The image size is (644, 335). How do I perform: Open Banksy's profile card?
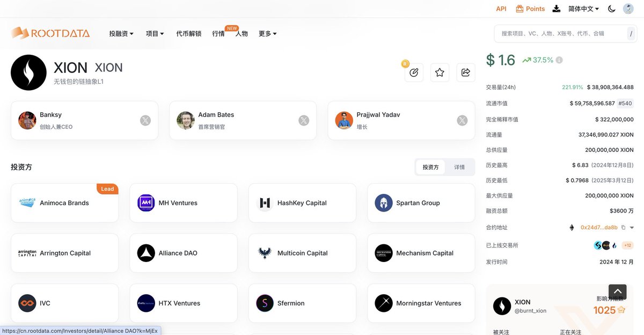[84, 120]
